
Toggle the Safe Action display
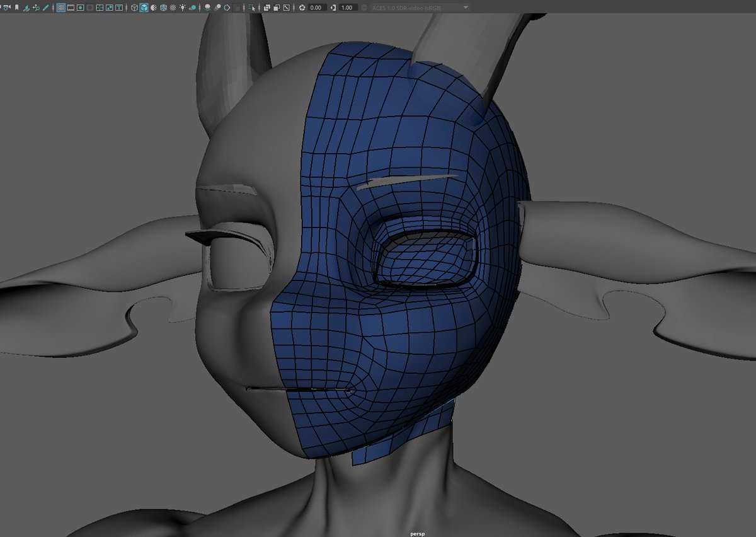pos(109,8)
